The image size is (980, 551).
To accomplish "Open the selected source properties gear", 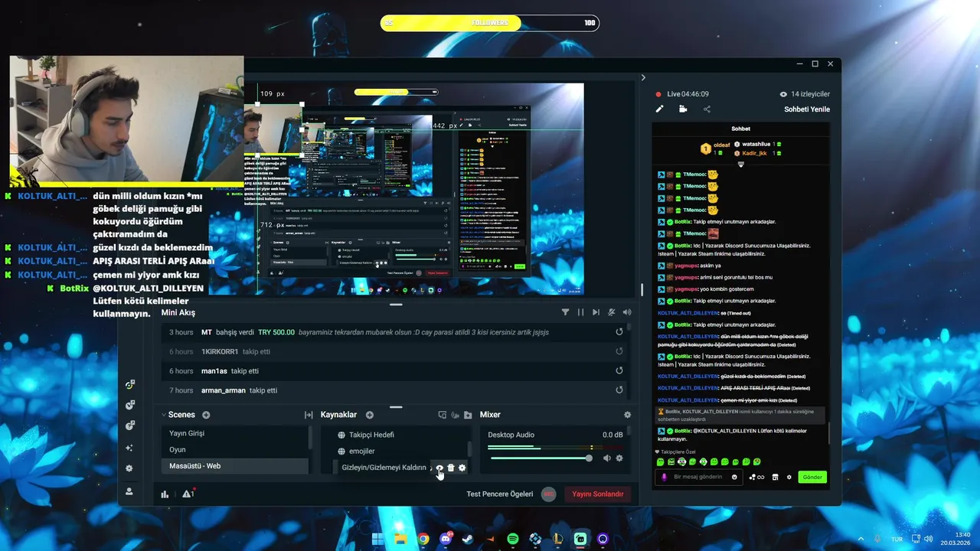I will (462, 468).
